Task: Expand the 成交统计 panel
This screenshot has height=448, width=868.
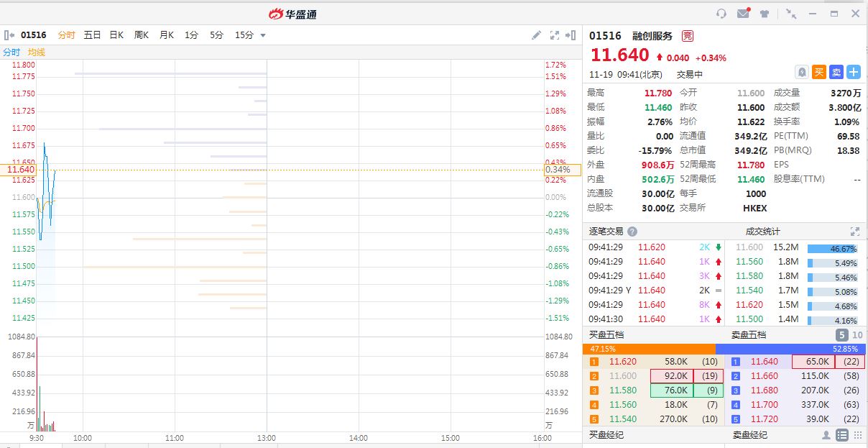Action: (854, 232)
